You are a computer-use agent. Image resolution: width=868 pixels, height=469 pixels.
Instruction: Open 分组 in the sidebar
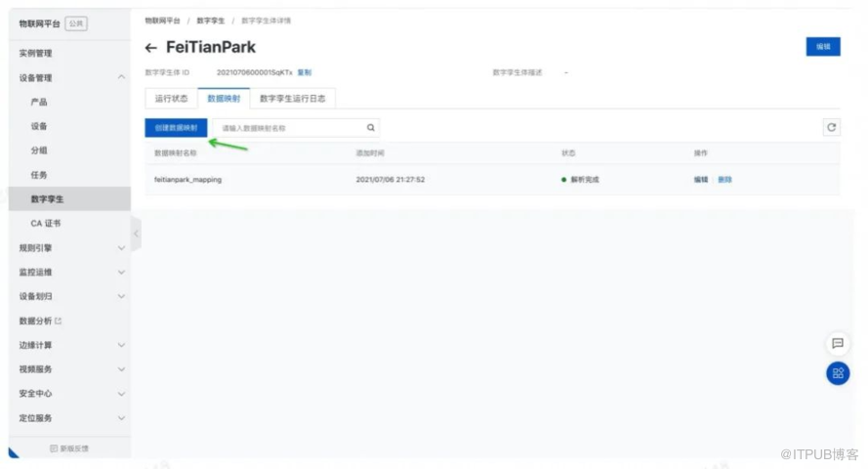39,150
